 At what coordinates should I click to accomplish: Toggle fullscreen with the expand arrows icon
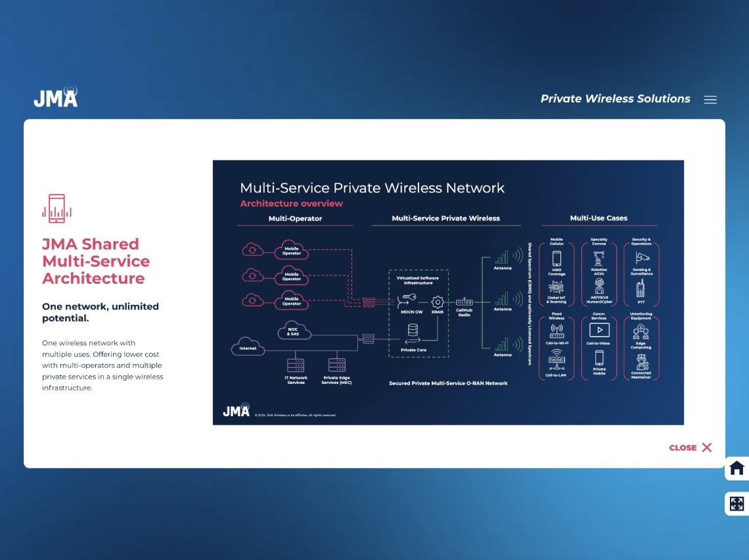point(737,504)
